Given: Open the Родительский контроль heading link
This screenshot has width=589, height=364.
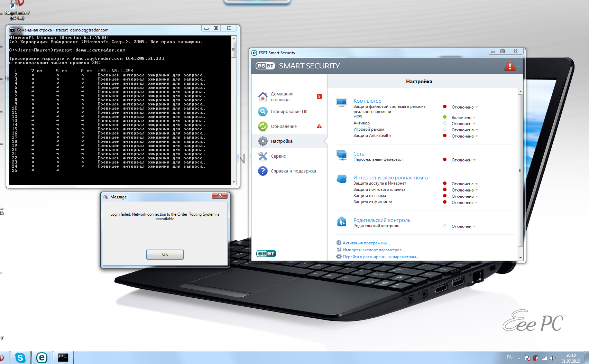Looking at the screenshot, I should 382,220.
